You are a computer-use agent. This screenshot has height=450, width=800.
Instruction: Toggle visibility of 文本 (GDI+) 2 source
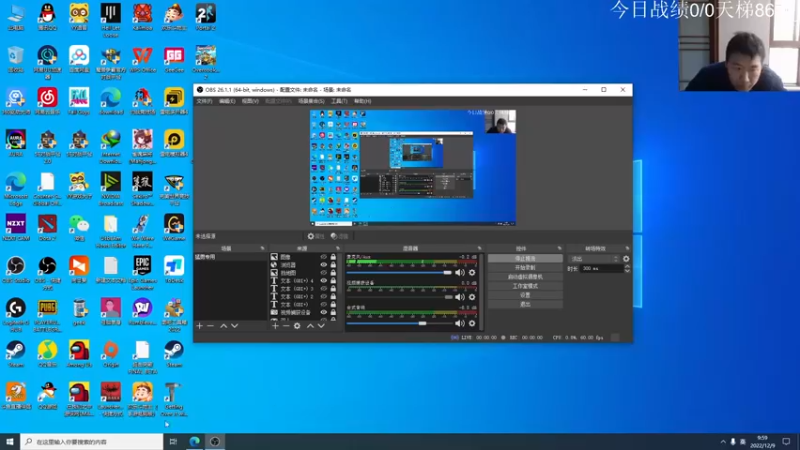(x=323, y=296)
